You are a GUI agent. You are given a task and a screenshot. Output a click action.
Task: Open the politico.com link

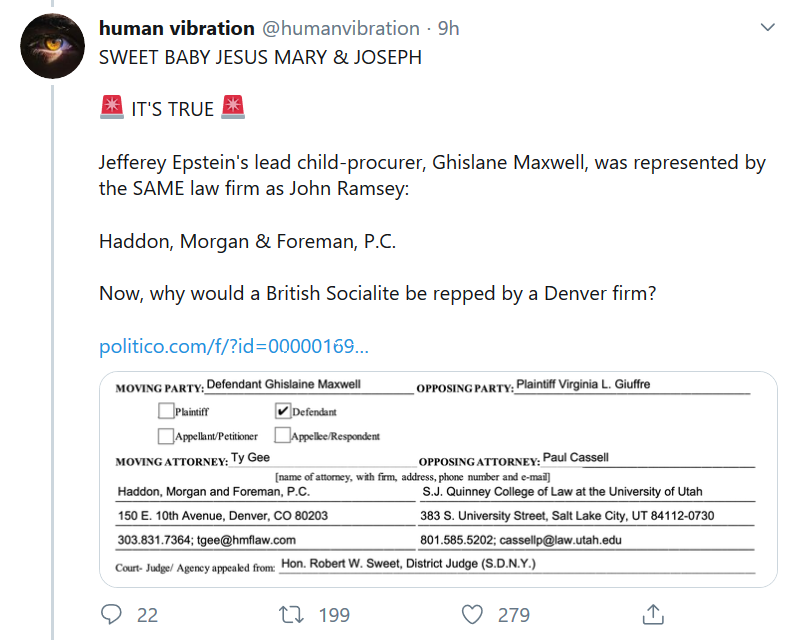coord(233,347)
